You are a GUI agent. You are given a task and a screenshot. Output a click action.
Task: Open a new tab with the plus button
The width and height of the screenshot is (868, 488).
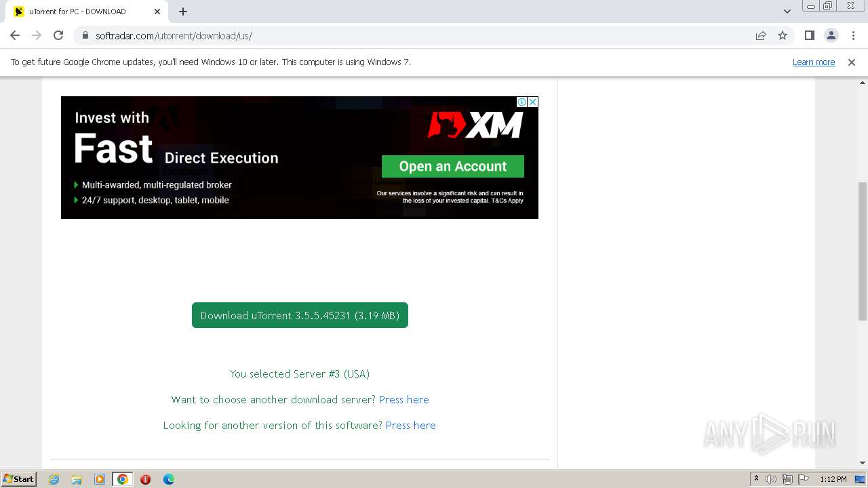[183, 12]
